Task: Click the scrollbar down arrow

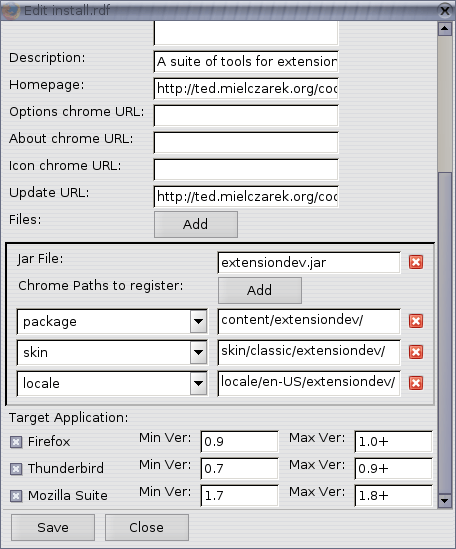Action: click(x=445, y=500)
